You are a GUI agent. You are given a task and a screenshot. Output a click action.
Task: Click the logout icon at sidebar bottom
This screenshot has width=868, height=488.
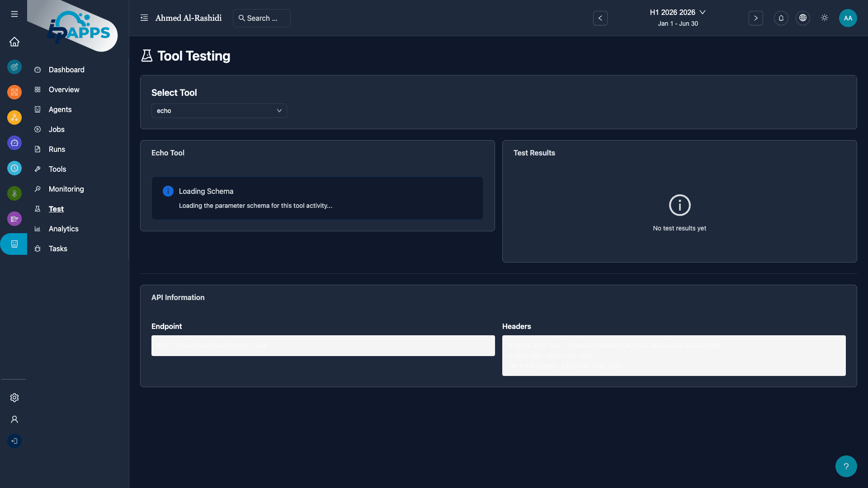click(x=14, y=441)
